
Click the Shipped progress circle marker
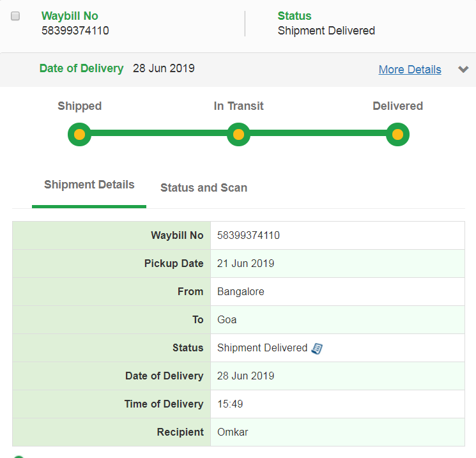click(x=79, y=135)
